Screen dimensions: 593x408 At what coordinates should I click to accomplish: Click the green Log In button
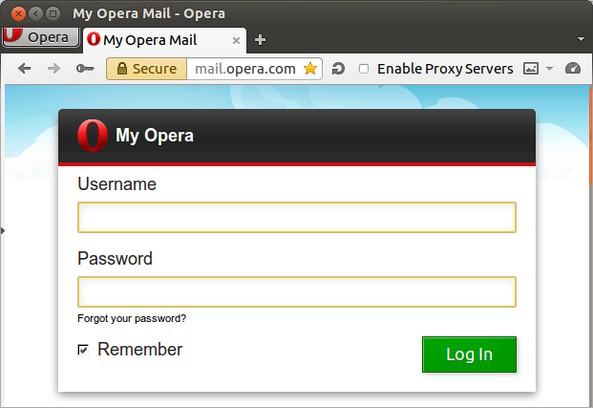pyautogui.click(x=469, y=354)
